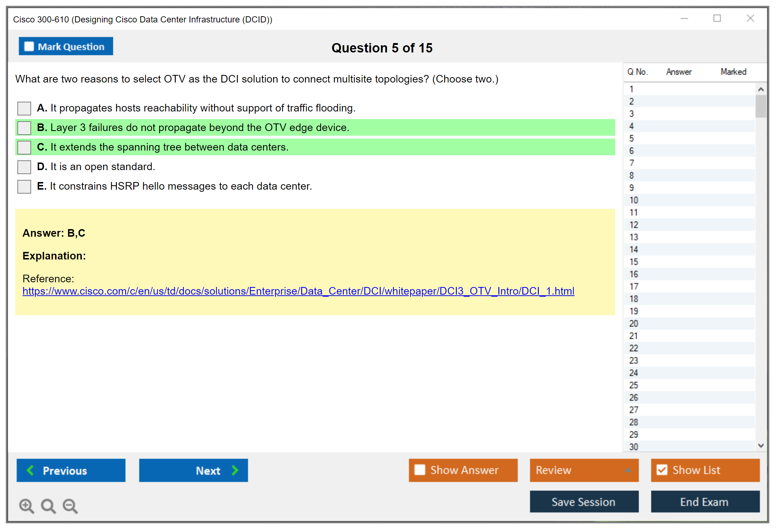The image size is (778, 532).
Task: Toggle the Show Answer checkbox
Action: tap(420, 470)
